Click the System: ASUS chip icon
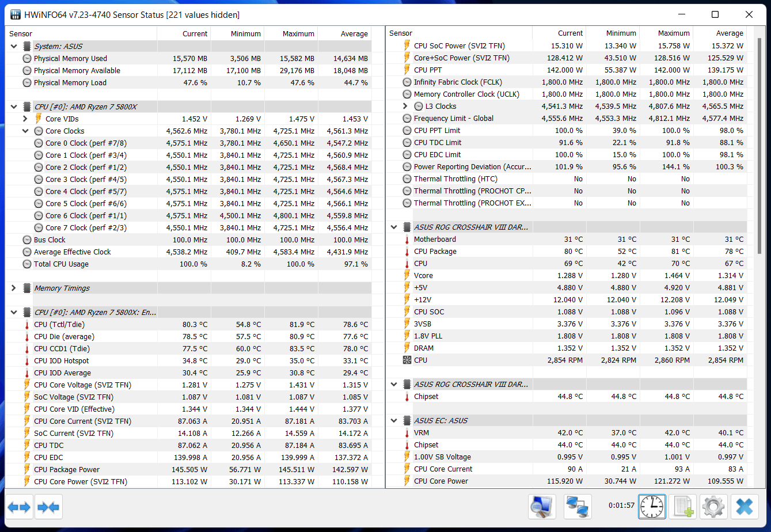Viewport: 771px width, 532px height. pyautogui.click(x=27, y=46)
